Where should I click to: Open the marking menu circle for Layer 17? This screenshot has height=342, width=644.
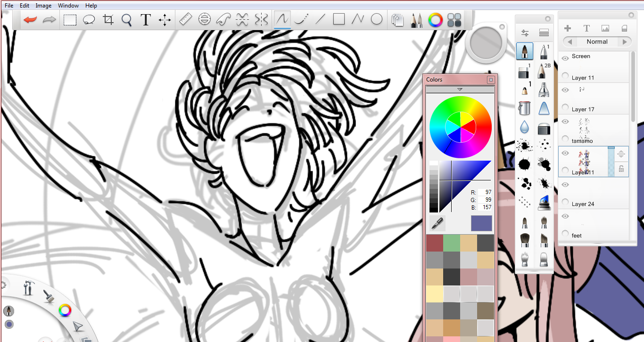point(565,108)
